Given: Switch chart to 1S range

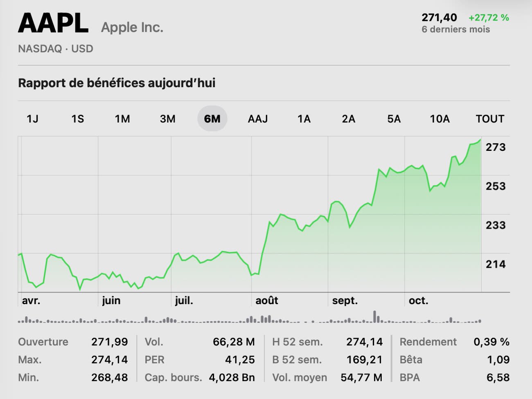Looking at the screenshot, I should [77, 119].
